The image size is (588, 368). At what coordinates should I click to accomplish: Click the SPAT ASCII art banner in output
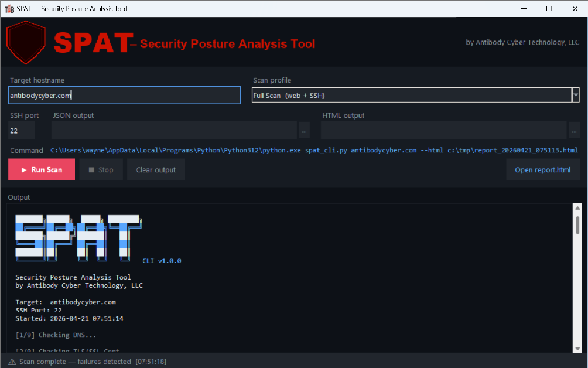coord(78,238)
